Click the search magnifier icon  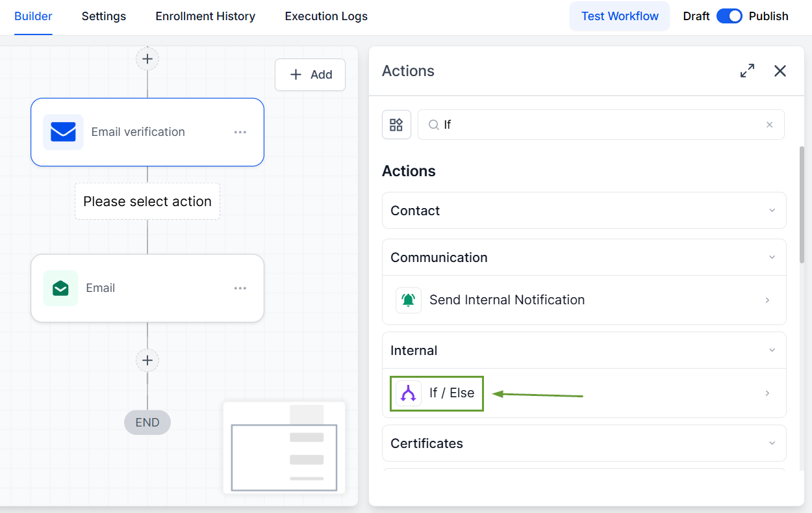point(434,125)
